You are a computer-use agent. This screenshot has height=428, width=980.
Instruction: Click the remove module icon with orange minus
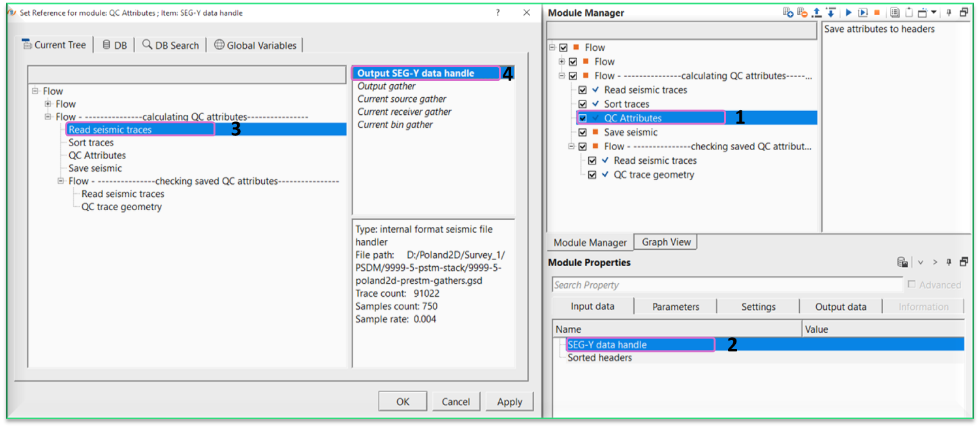pos(802,12)
